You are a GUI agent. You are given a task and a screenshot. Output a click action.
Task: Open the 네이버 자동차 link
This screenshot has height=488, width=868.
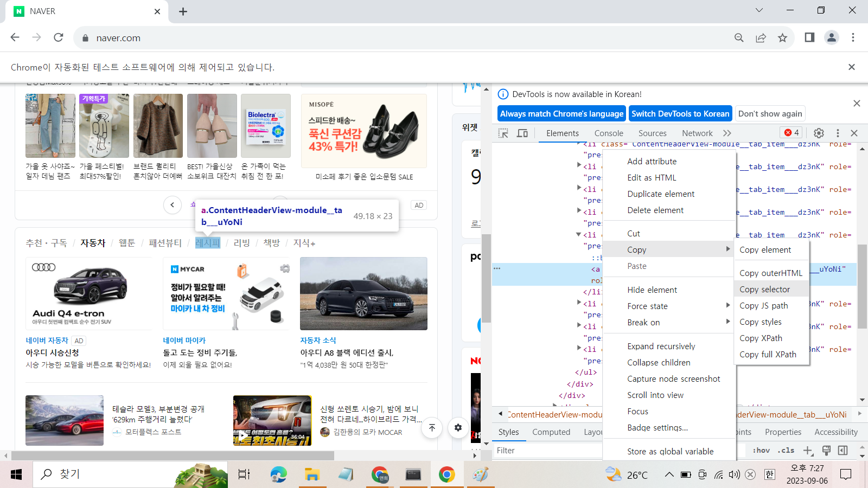[47, 341]
